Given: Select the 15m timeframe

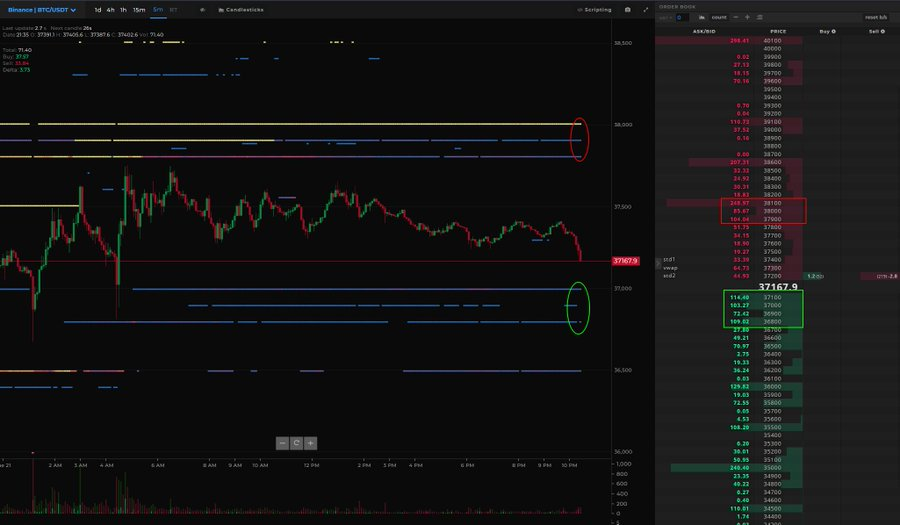Looking at the screenshot, I should click(x=139, y=9).
